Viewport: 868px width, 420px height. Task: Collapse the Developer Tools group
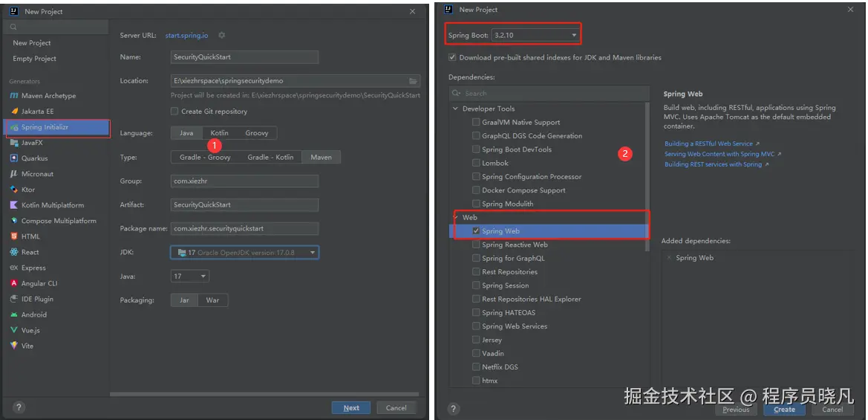pos(456,109)
